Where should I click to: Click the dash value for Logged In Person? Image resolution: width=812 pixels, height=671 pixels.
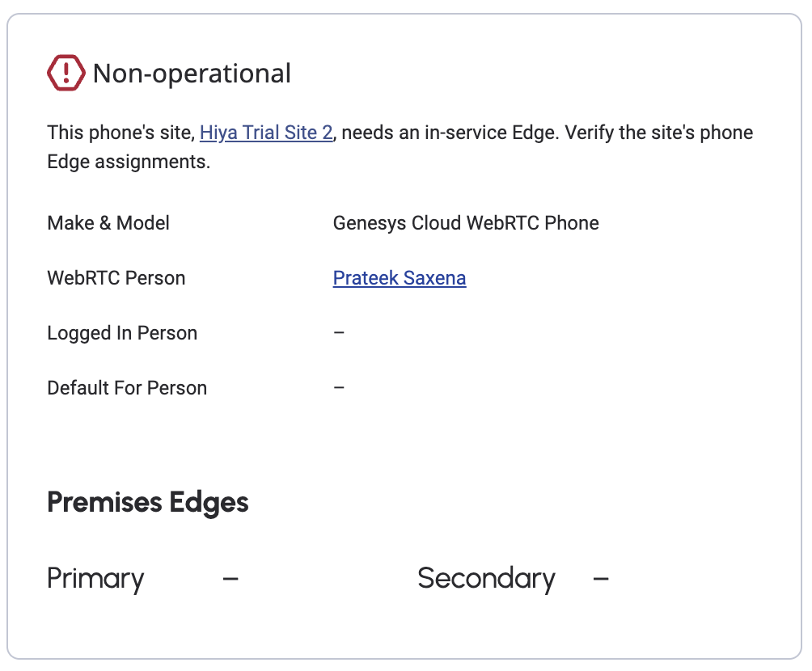(340, 333)
